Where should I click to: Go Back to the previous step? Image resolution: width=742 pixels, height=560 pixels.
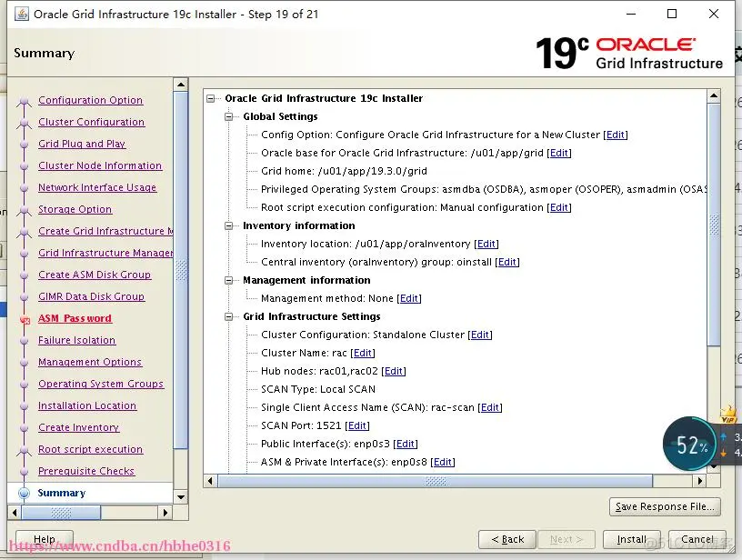(x=507, y=539)
